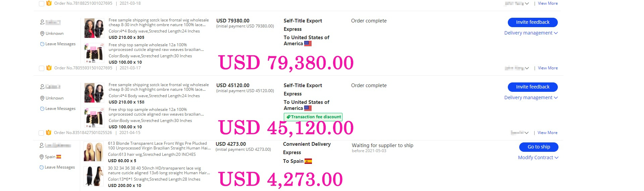Click the United States flag in the second order
The image size is (644, 191).
coord(308,108)
